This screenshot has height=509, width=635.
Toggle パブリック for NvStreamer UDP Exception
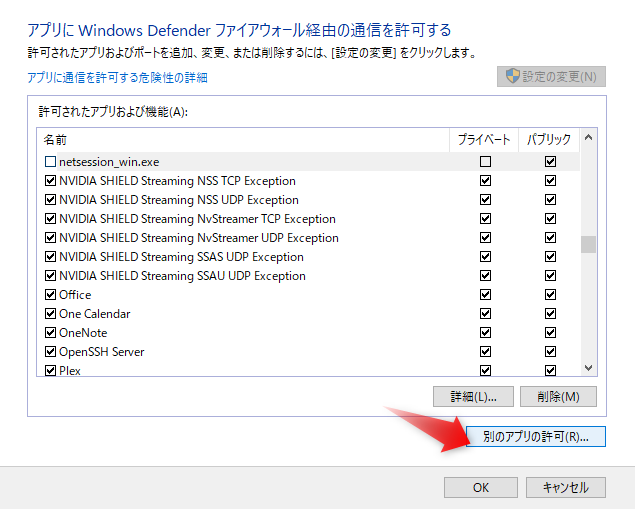(x=550, y=238)
